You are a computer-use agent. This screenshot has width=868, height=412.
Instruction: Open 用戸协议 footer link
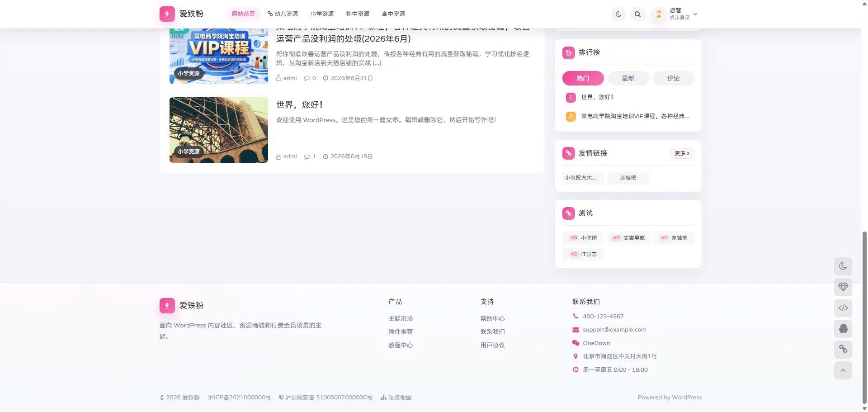[492, 346]
